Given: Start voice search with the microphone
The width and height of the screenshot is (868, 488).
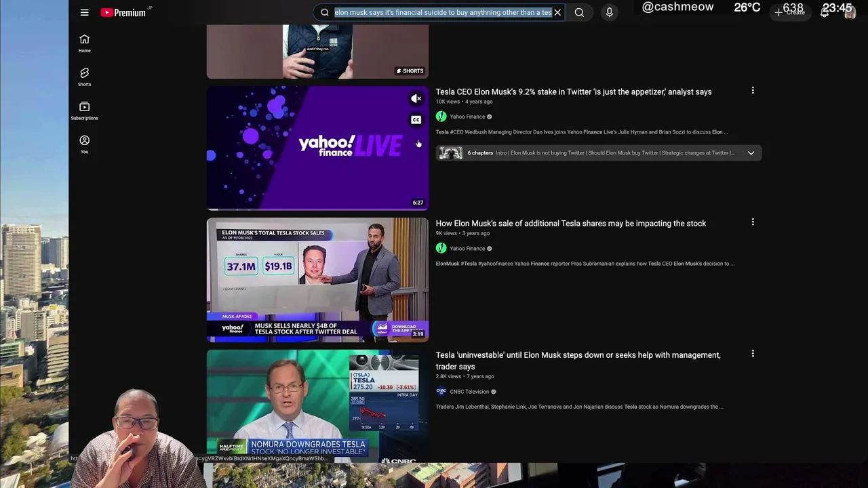Looking at the screenshot, I should [x=609, y=12].
